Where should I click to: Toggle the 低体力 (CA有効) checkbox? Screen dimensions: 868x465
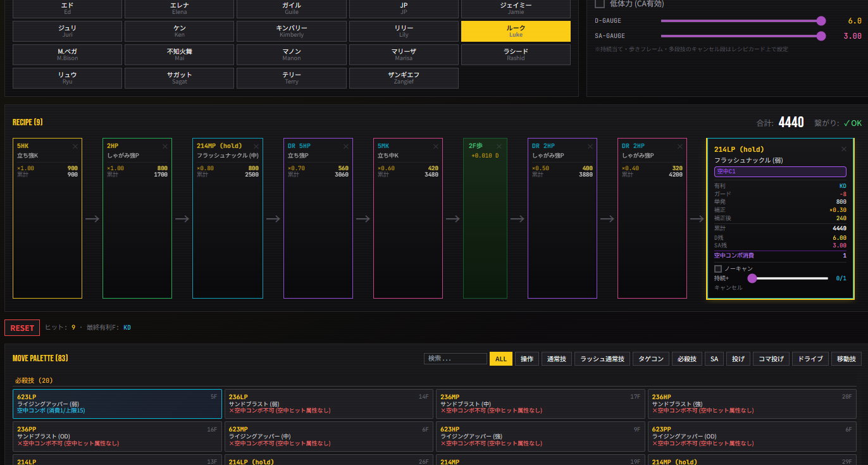[x=600, y=4]
